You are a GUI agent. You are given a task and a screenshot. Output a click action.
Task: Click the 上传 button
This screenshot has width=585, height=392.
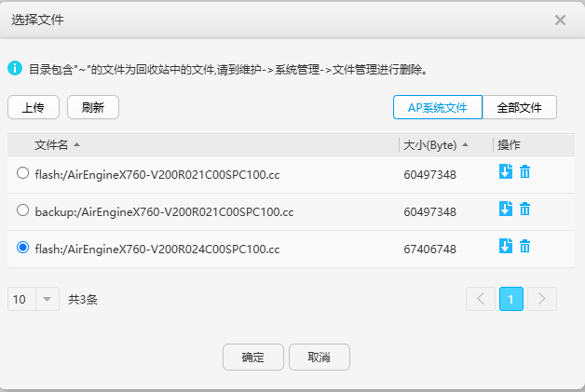(x=34, y=107)
